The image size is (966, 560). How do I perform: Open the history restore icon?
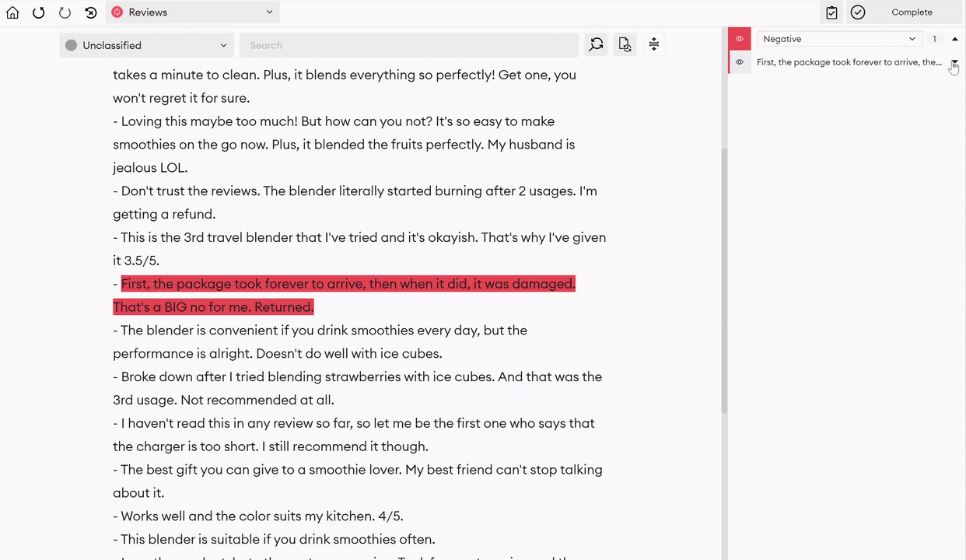pos(91,12)
